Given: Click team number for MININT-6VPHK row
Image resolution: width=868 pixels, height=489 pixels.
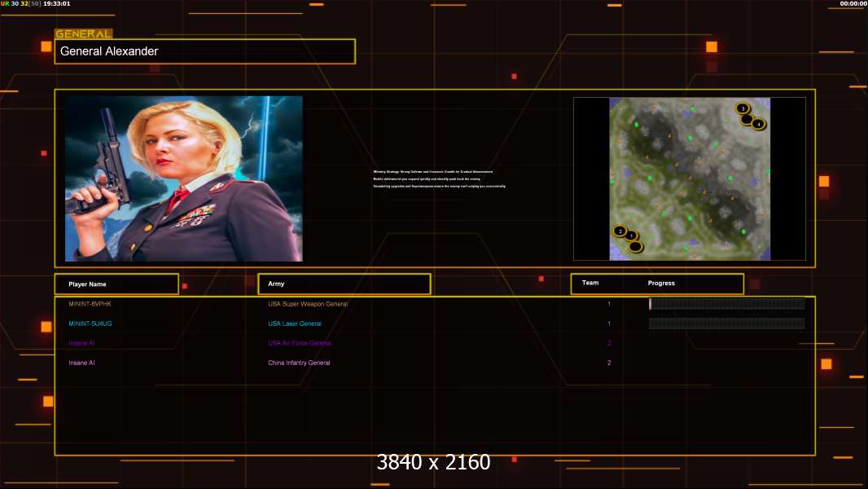Looking at the screenshot, I should [x=609, y=304].
